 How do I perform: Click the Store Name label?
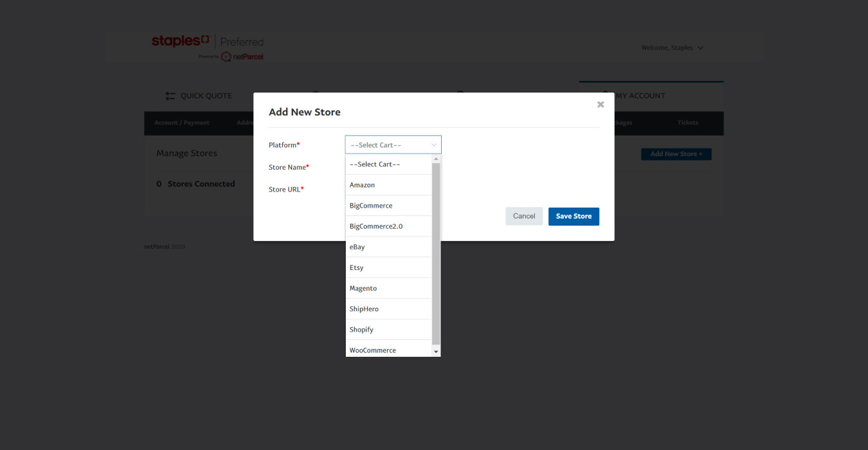289,167
